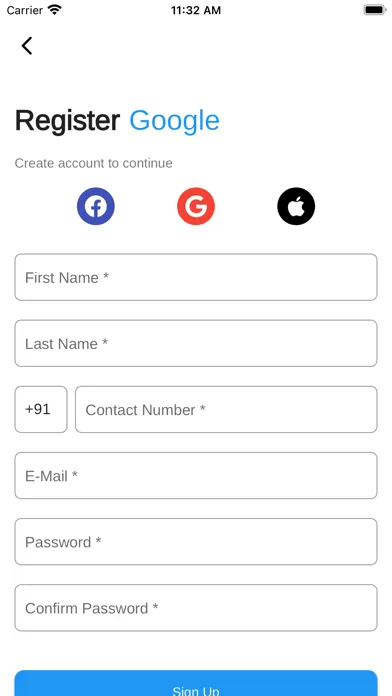Activate the E-Mail text field
The width and height of the screenshot is (392, 696).
[x=196, y=475]
